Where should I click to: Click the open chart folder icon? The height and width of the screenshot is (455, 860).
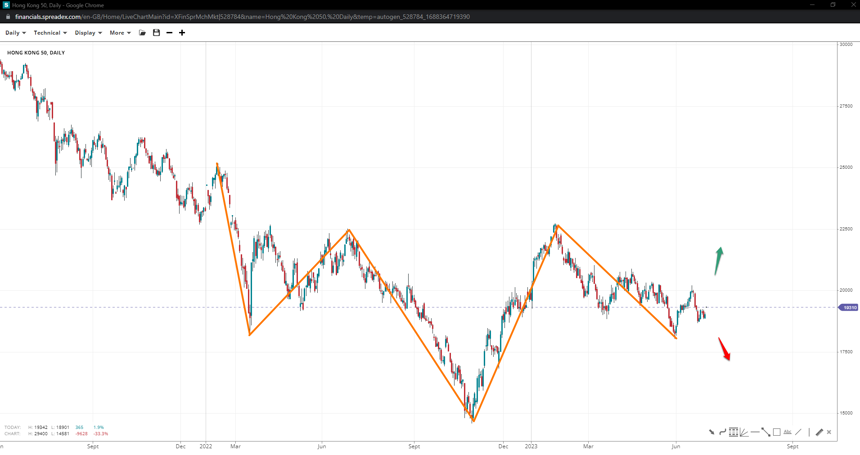click(142, 33)
